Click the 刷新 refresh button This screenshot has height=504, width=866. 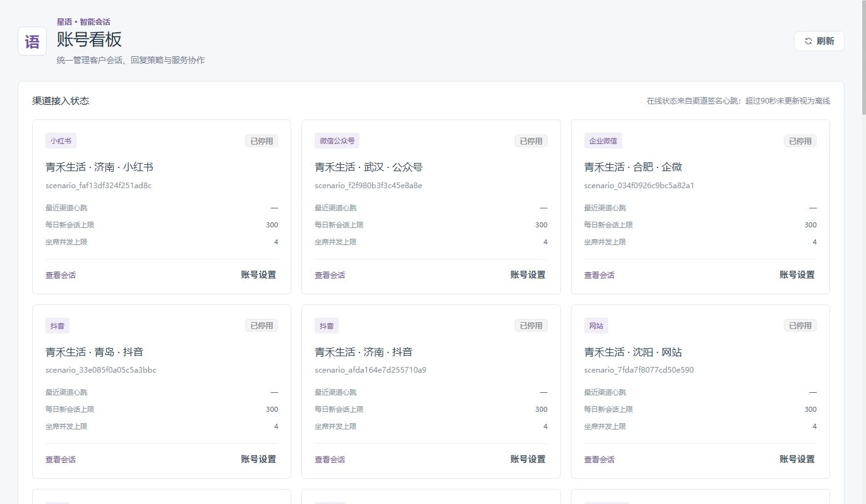(x=819, y=41)
